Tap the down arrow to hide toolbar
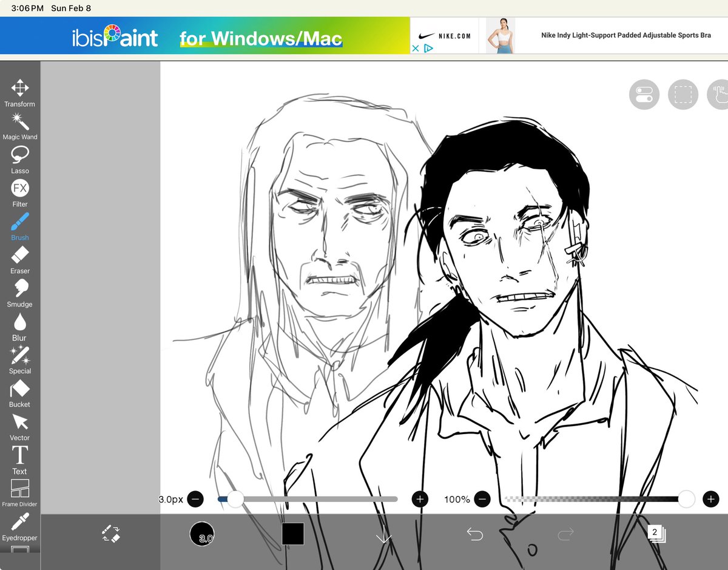 coord(383,534)
